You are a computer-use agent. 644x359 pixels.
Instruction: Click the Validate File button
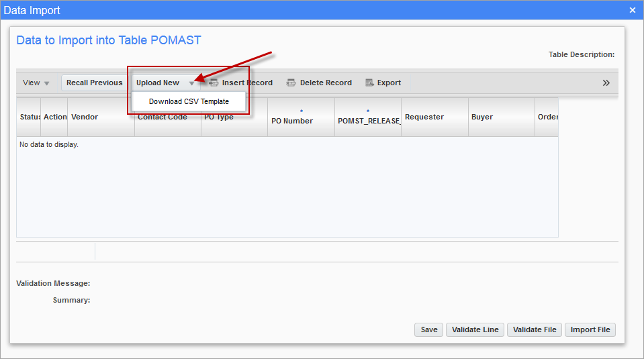[x=535, y=330]
